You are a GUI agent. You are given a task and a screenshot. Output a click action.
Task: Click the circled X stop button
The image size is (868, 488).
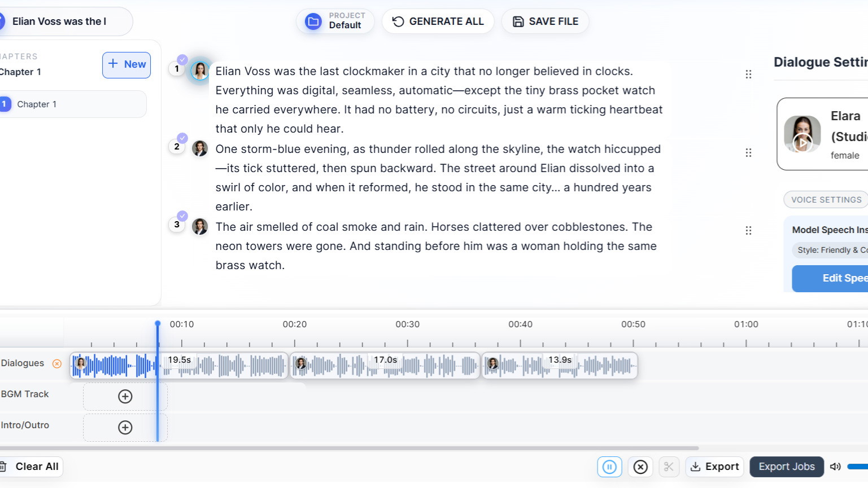click(x=640, y=467)
